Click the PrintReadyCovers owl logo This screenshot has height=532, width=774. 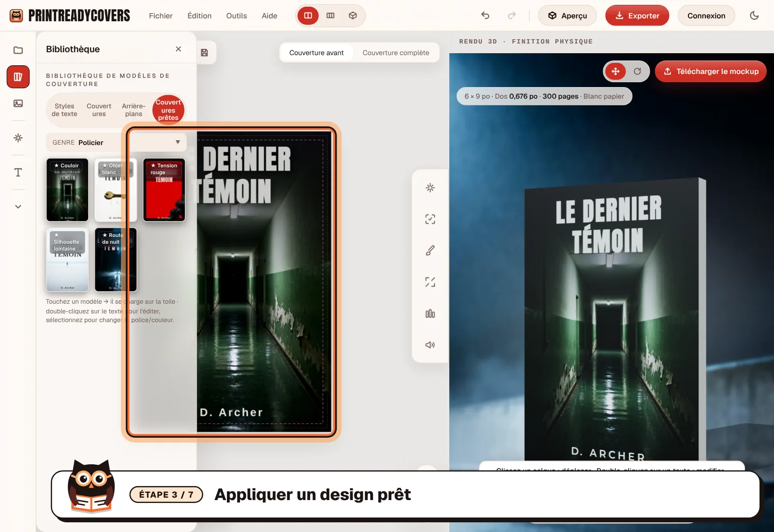coord(16,15)
